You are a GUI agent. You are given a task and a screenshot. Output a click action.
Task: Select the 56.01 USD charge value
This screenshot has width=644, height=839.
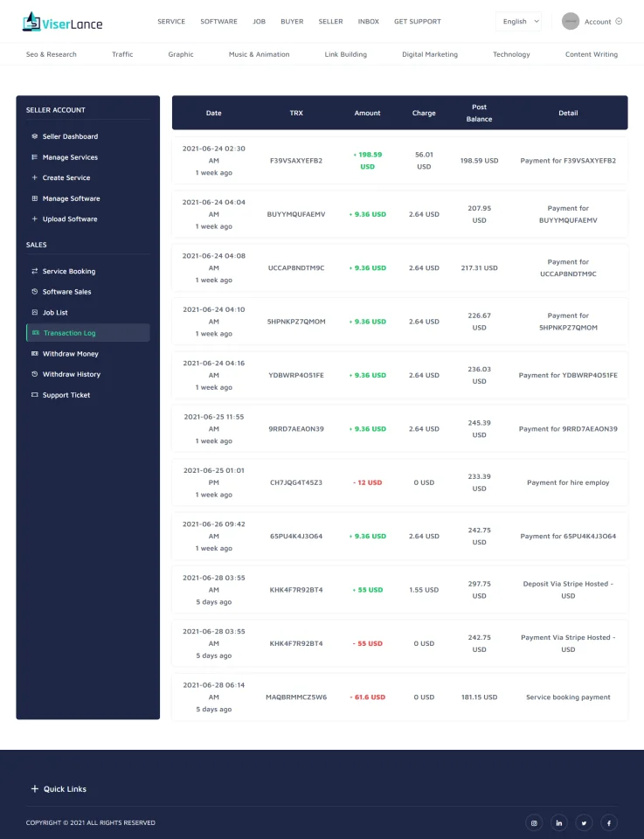pyautogui.click(x=424, y=161)
